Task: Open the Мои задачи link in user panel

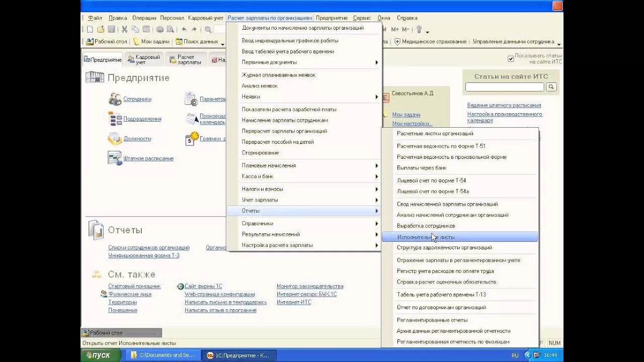Action: click(x=406, y=115)
